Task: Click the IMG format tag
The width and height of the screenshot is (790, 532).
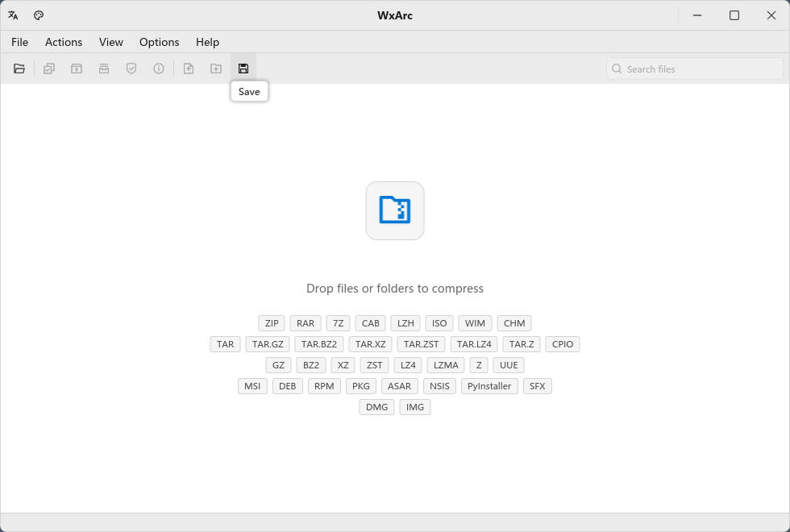Action: 415,407
